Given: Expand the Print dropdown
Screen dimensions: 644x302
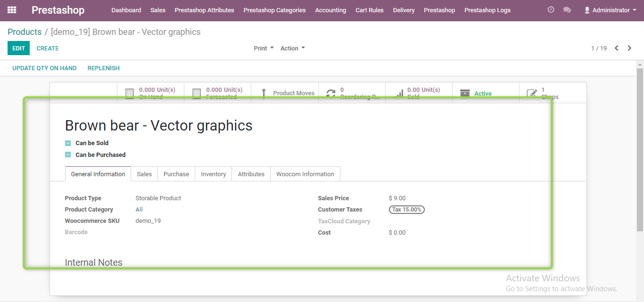Looking at the screenshot, I should click(264, 48).
